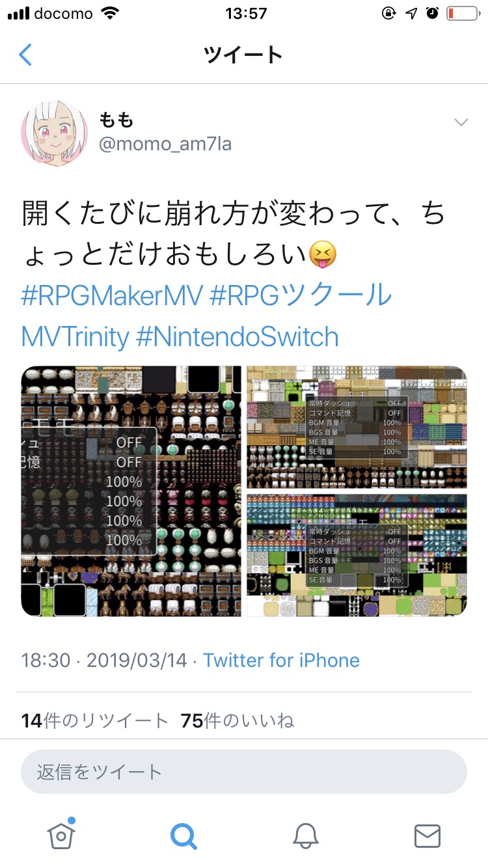488x868 pixels.
Task: Open the Twitter for iPhone link
Action: 281,660
